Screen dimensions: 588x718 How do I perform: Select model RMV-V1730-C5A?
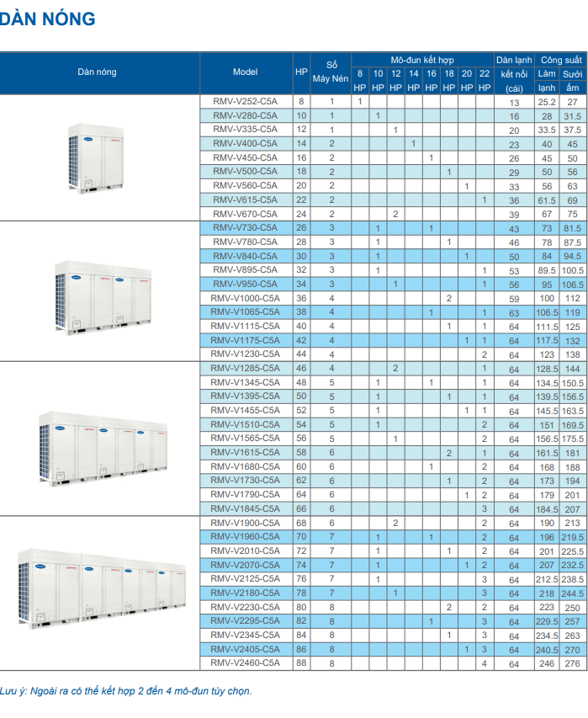pos(246,481)
